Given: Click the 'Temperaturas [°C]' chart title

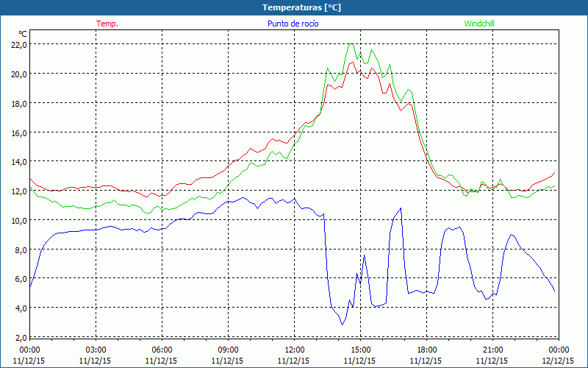Looking at the screenshot, I should (x=301, y=7).
